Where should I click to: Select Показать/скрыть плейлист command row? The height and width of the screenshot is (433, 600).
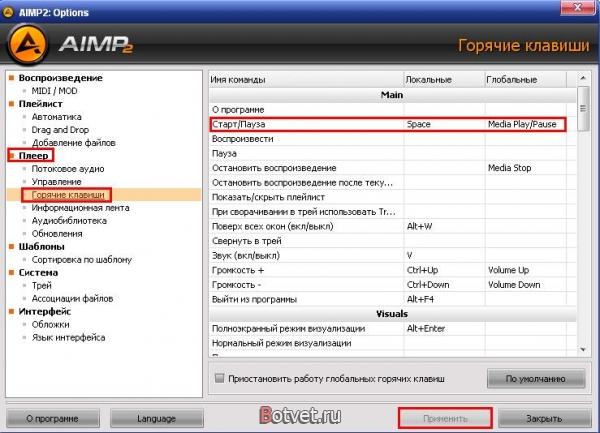pyautogui.click(x=393, y=197)
